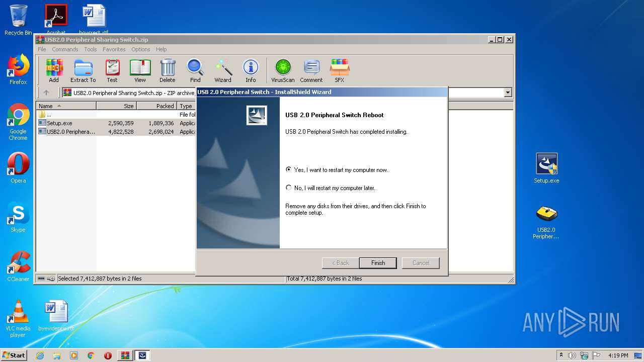Open Windows Explorer from the taskbar
The width and height of the screenshot is (644, 362).
pyautogui.click(x=57, y=355)
